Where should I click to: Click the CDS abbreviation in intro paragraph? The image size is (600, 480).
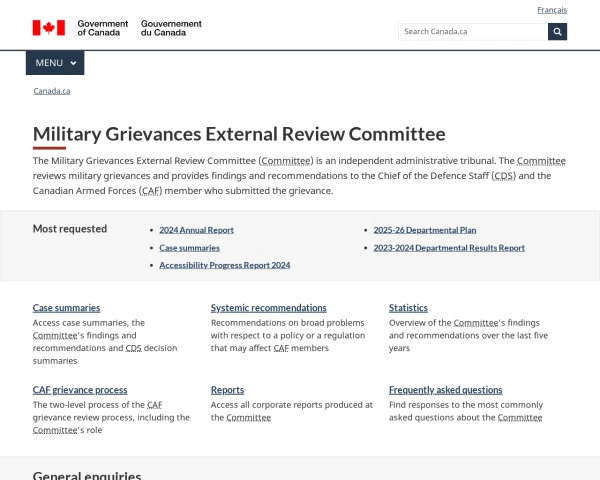point(504,176)
